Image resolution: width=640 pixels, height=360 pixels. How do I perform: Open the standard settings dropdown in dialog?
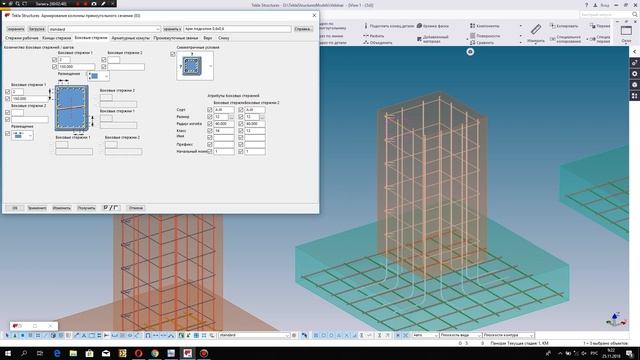tap(104, 29)
